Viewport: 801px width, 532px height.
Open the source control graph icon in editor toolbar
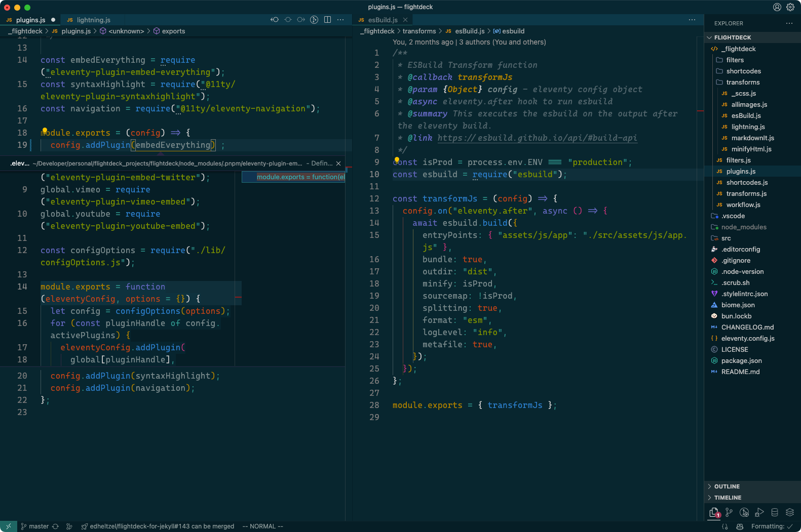point(314,20)
